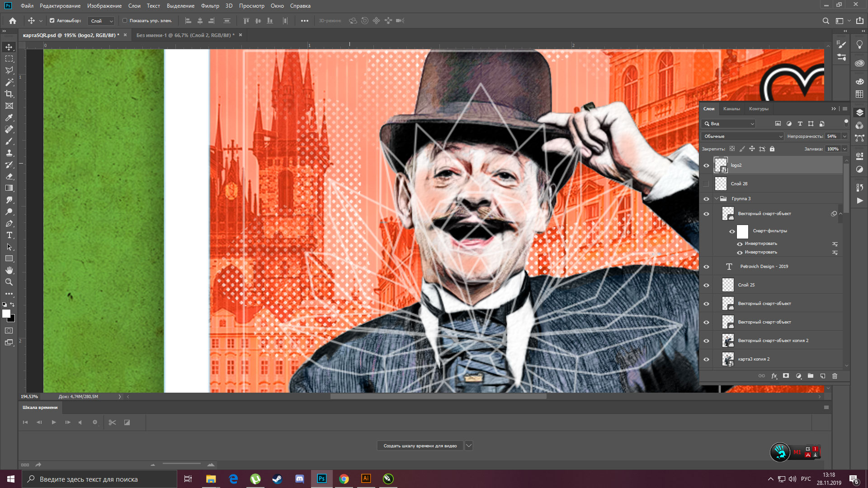Viewport: 868px width, 488px height.
Task: Open the Фильтр menu
Action: point(210,6)
